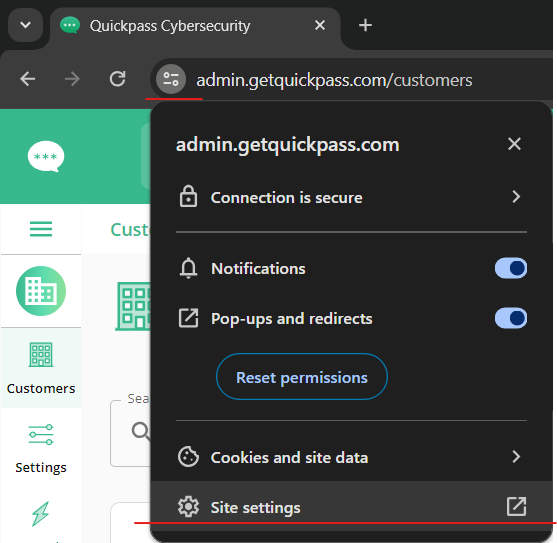The image size is (557, 543).
Task: Open Cookies and site data
Action: [351, 457]
